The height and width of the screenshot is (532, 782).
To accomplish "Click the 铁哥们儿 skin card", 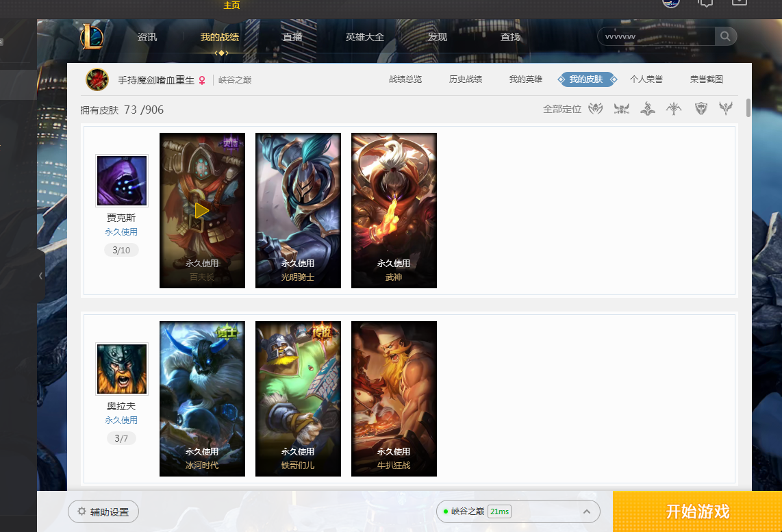I will pos(299,399).
